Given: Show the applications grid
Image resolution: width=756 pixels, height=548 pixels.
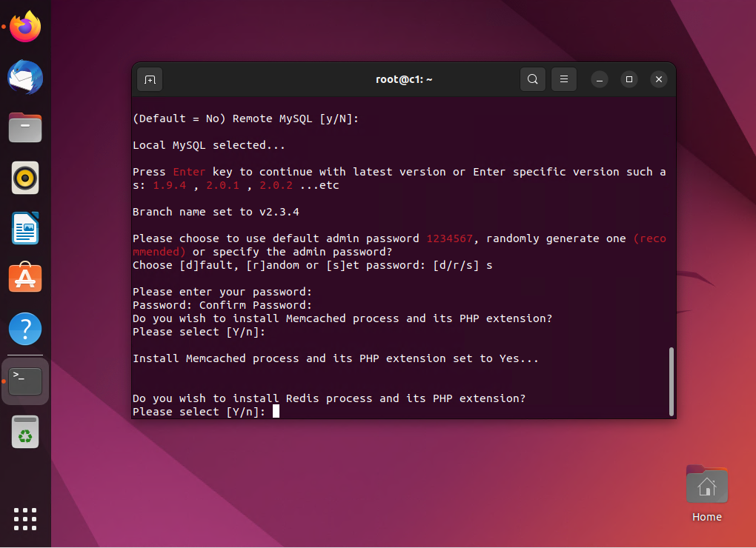Looking at the screenshot, I should (25, 519).
